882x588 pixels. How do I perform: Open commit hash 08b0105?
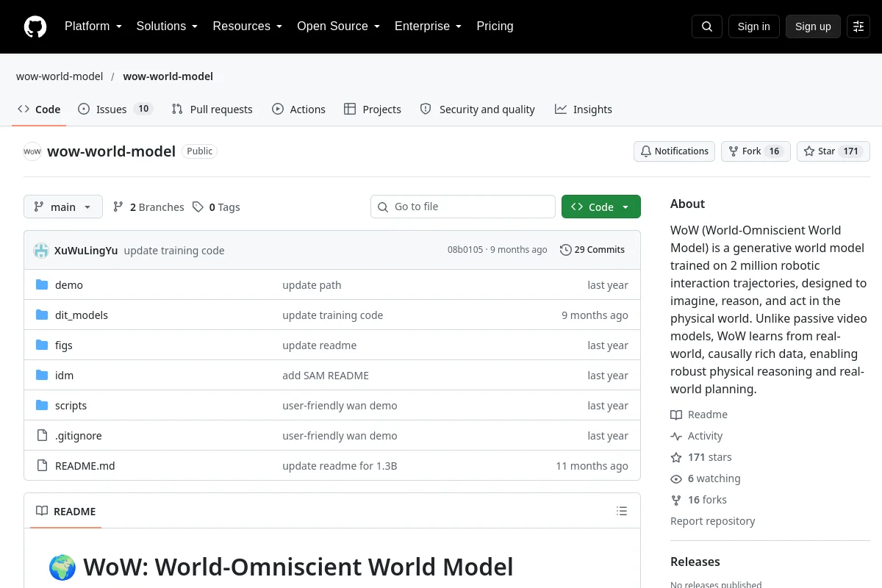pyautogui.click(x=465, y=250)
